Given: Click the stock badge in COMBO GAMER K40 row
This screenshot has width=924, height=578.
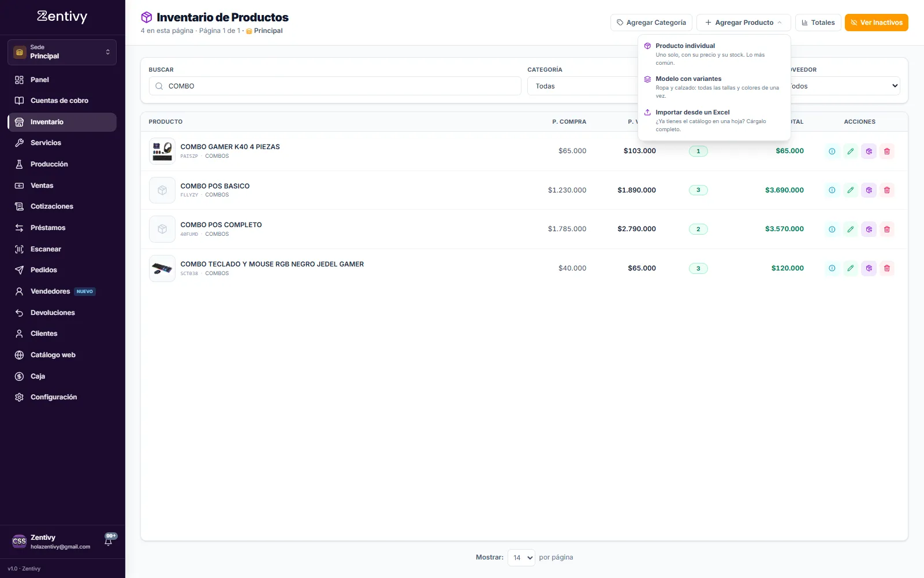Looking at the screenshot, I should click(x=698, y=151).
